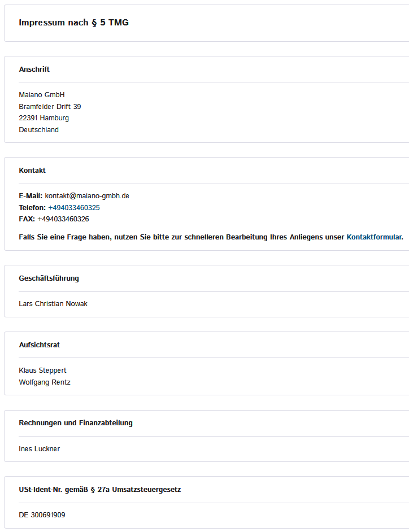This screenshot has width=409, height=532.
Task: Click the name Lars Christian Nowak
Action: [x=53, y=304]
